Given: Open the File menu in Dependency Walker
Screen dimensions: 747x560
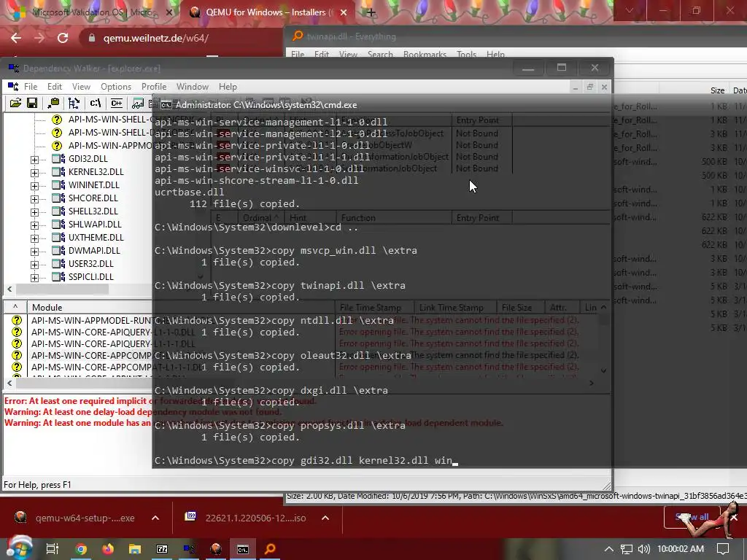Looking at the screenshot, I should (31, 87).
